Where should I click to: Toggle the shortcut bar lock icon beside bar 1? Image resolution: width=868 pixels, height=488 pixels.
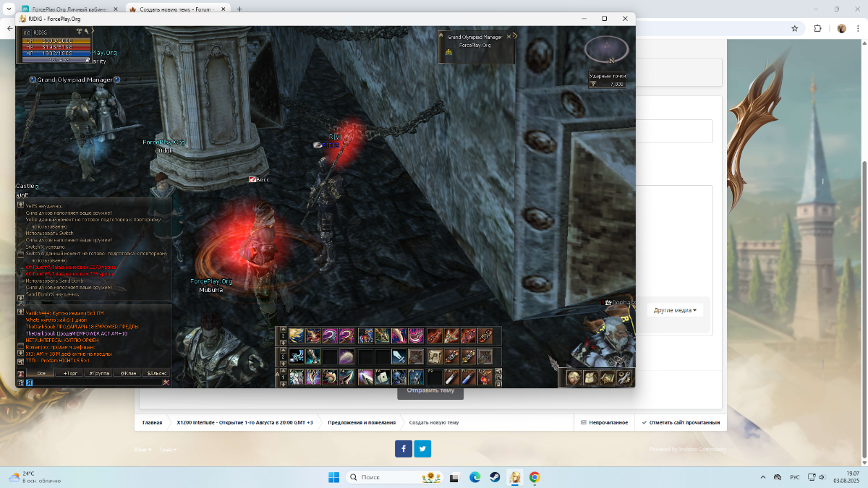coord(498,384)
